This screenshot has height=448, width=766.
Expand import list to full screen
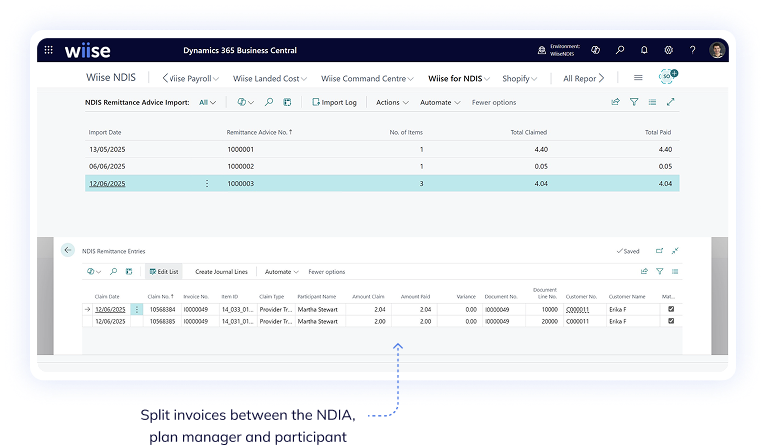tap(671, 102)
